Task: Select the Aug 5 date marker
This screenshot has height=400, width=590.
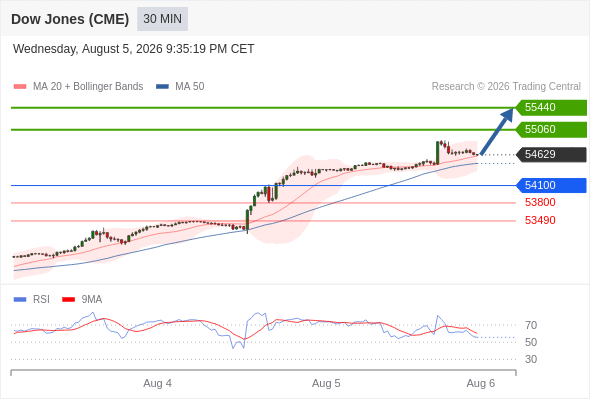Action: tap(326, 383)
